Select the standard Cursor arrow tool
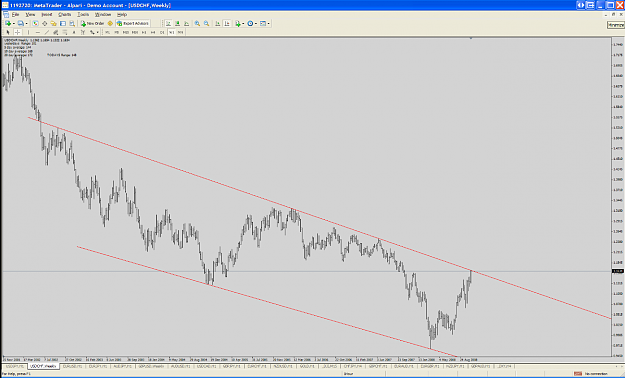The width and height of the screenshot is (625, 378). (8, 32)
